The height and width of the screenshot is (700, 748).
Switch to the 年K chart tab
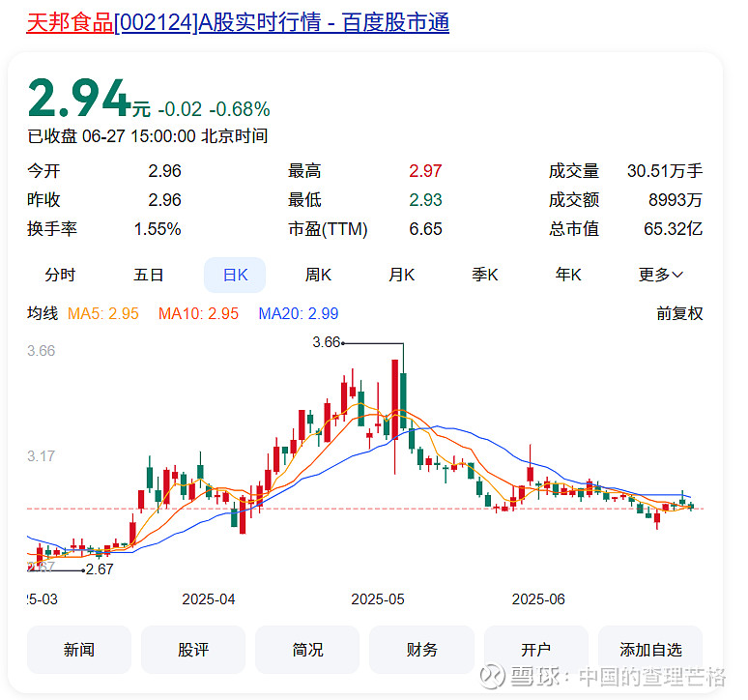[568, 275]
